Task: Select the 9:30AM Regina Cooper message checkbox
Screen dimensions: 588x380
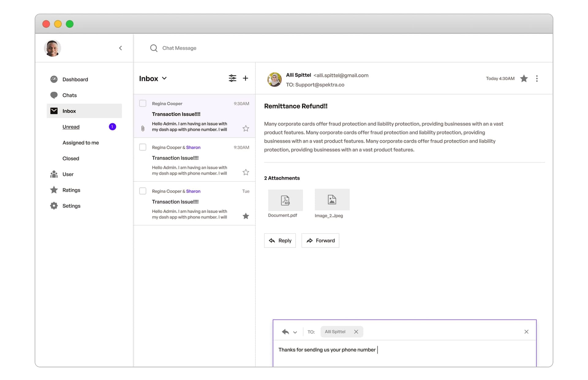Action: 143,103
